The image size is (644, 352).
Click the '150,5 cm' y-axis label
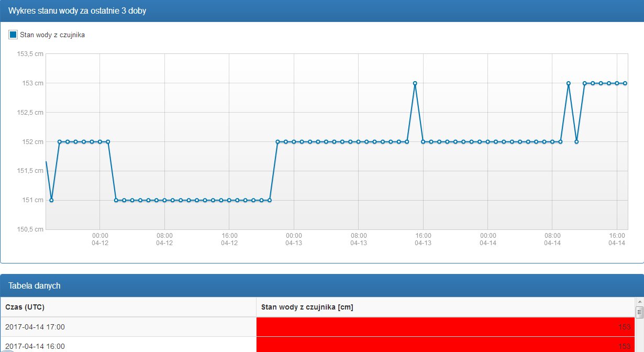tap(31, 229)
